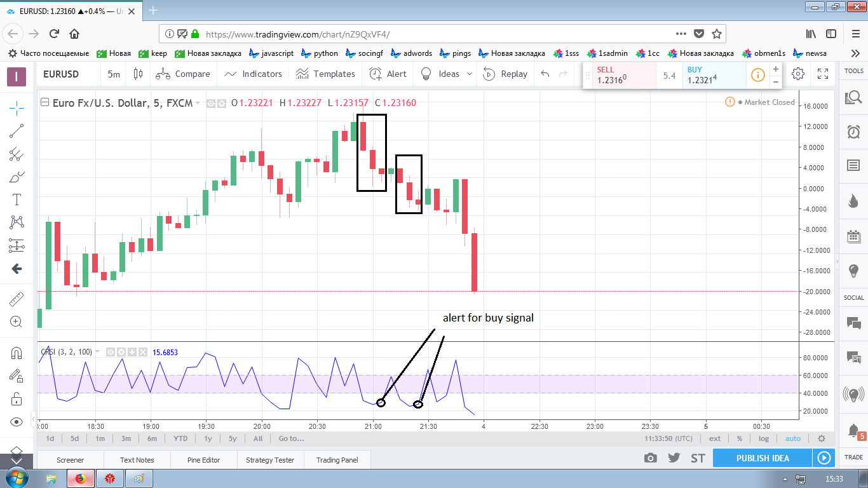Toggle magnet mode for drawings
The width and height of the screenshot is (868, 488).
(17, 353)
